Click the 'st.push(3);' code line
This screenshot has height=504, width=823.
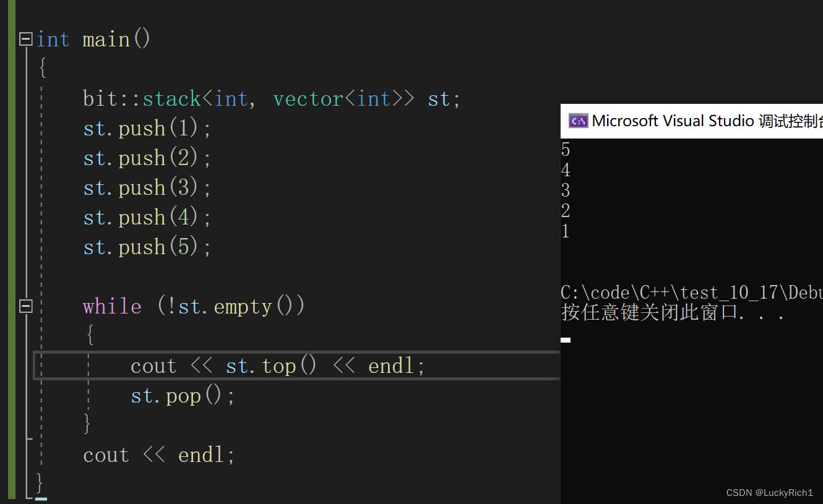[x=148, y=188]
